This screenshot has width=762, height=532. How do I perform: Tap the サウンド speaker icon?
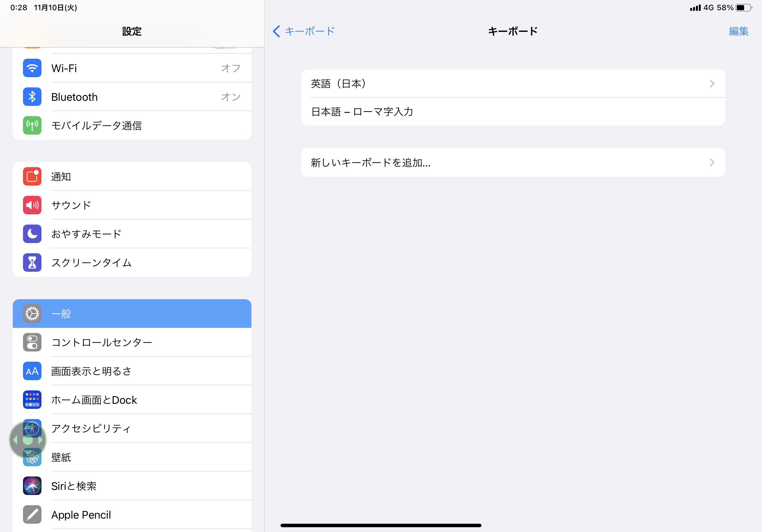click(32, 205)
